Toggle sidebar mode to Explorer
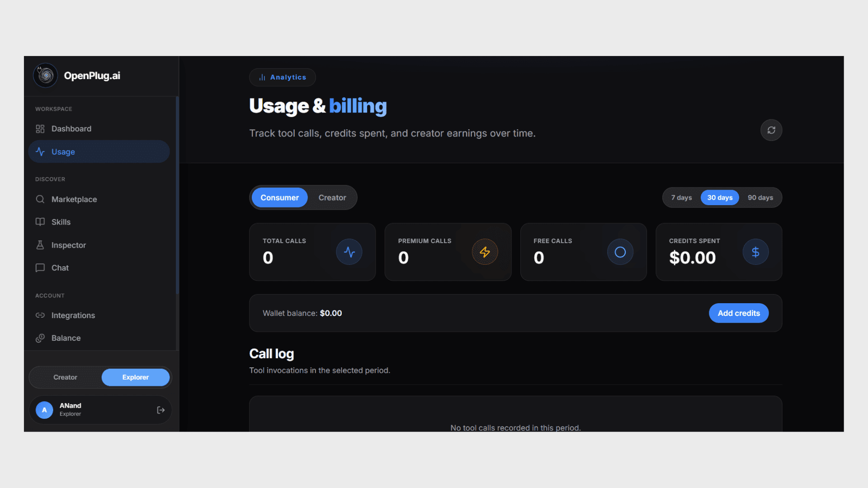Viewport: 868px width, 488px height. (136, 377)
